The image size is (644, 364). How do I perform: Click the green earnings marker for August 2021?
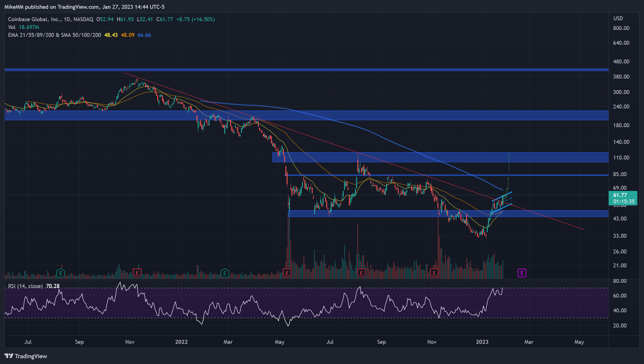click(61, 273)
